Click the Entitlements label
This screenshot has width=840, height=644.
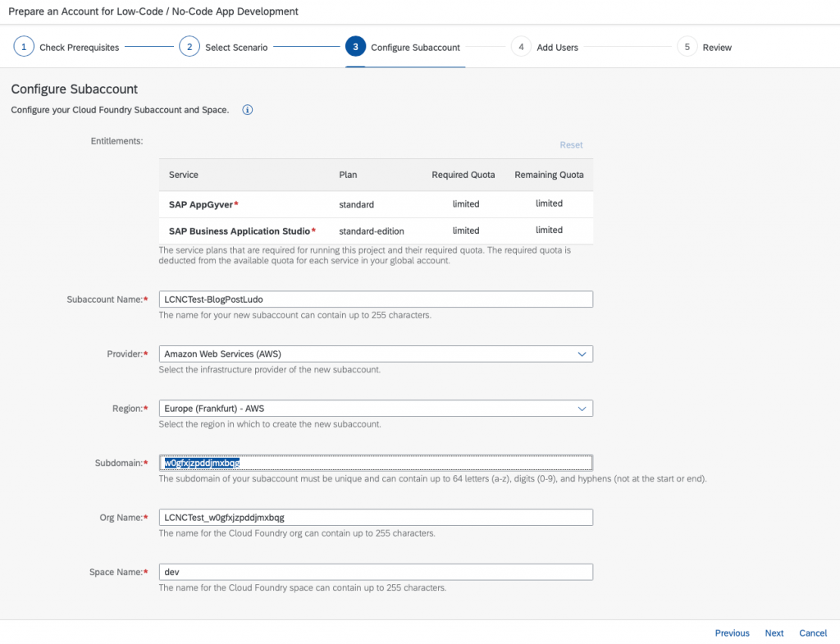pos(116,141)
